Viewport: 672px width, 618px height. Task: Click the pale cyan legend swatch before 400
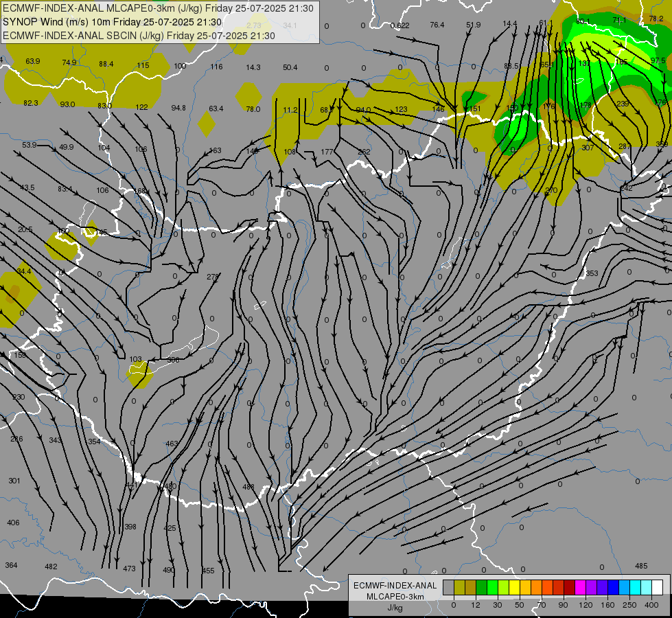[x=647, y=588]
